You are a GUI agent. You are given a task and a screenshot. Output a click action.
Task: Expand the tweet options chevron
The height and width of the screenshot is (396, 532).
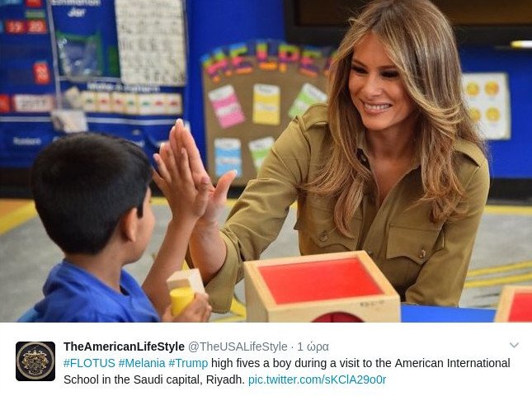point(514,346)
